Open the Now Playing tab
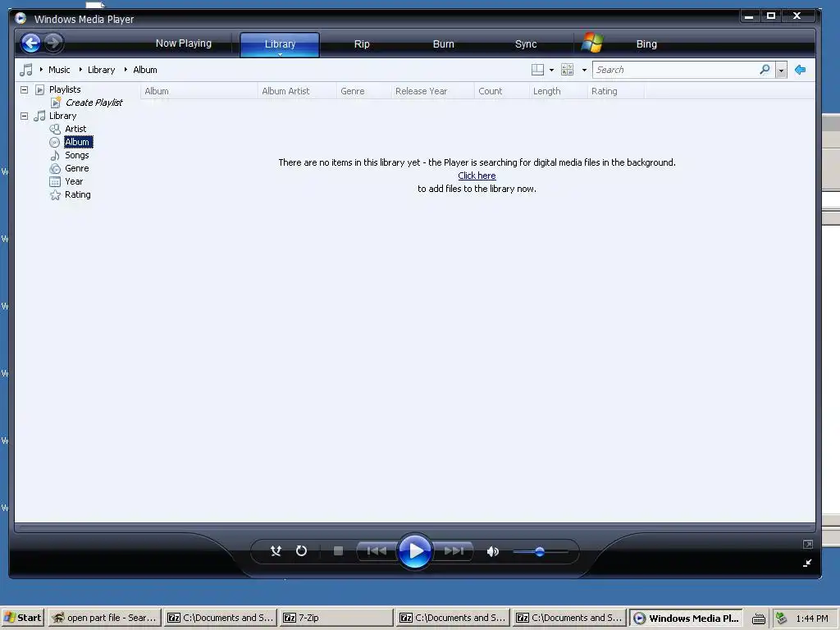Viewport: 840px width, 630px height. point(183,43)
